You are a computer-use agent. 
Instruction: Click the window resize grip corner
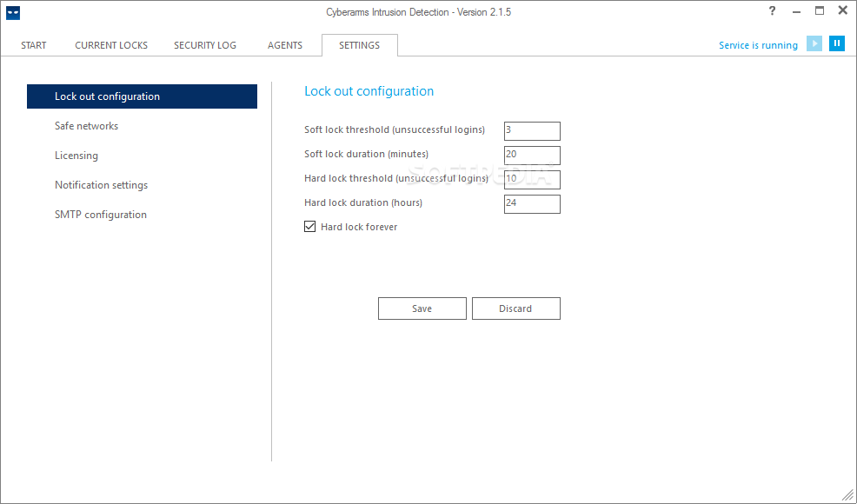coord(847,494)
